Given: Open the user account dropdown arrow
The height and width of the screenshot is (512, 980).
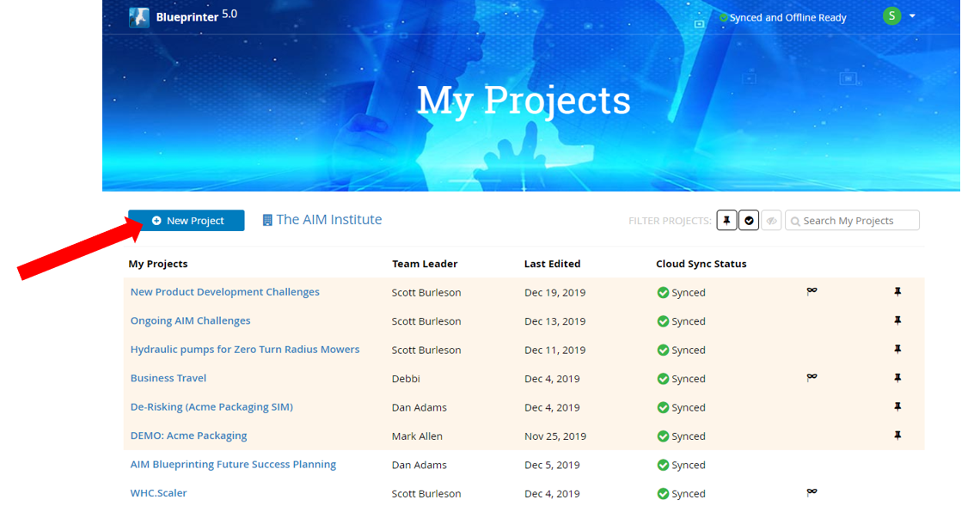Looking at the screenshot, I should tap(912, 16).
